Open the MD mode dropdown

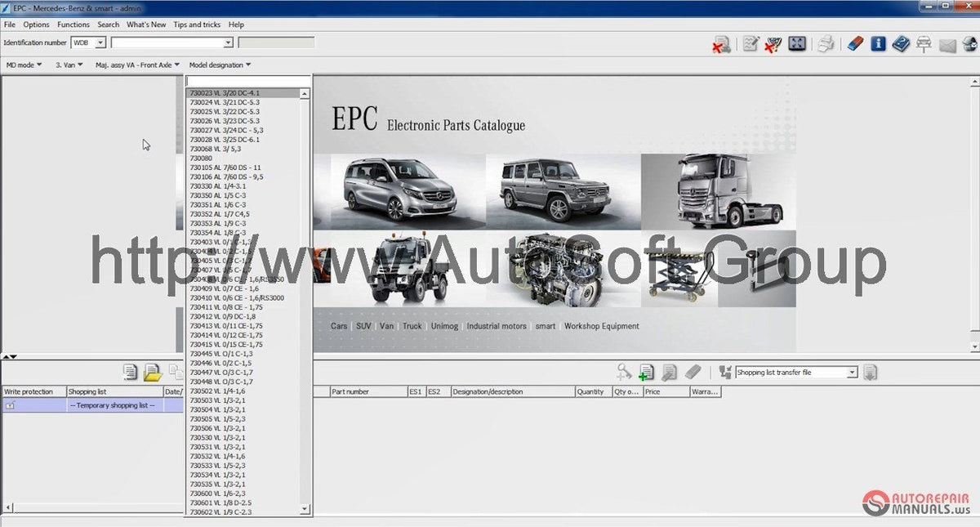click(23, 64)
